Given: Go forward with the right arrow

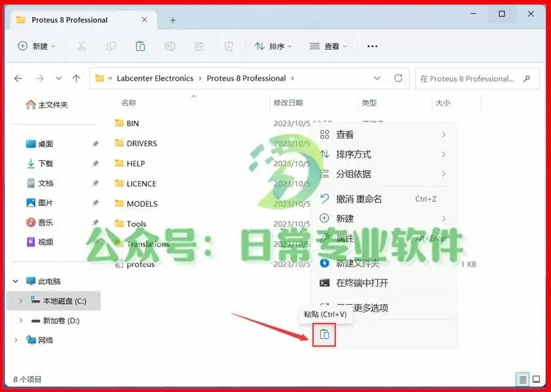Looking at the screenshot, I should [x=40, y=78].
